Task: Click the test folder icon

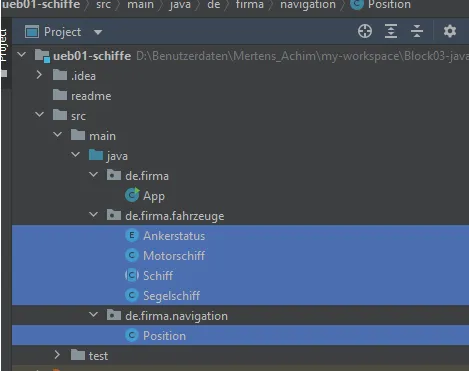Action: 78,355
